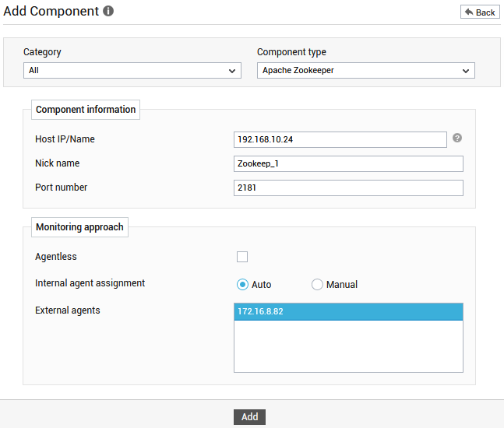Click the info icon beside Add Component

tap(108, 11)
